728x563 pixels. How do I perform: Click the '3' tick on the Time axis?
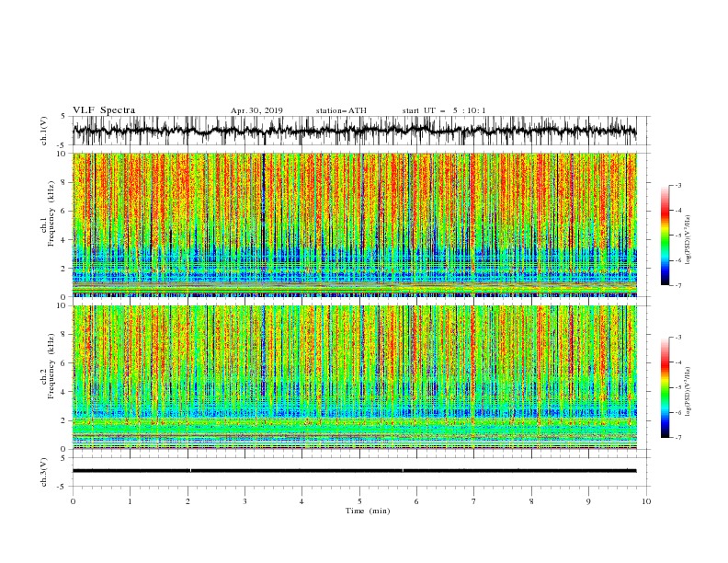point(245,501)
